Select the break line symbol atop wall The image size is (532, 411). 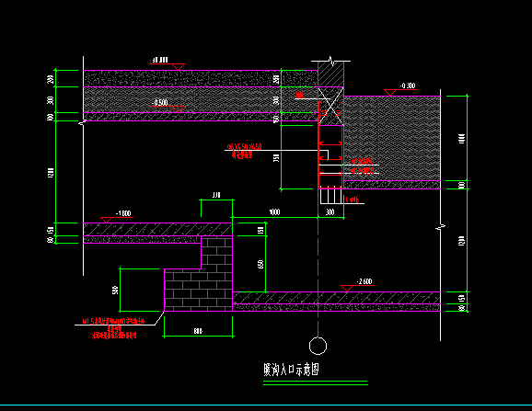(x=331, y=61)
